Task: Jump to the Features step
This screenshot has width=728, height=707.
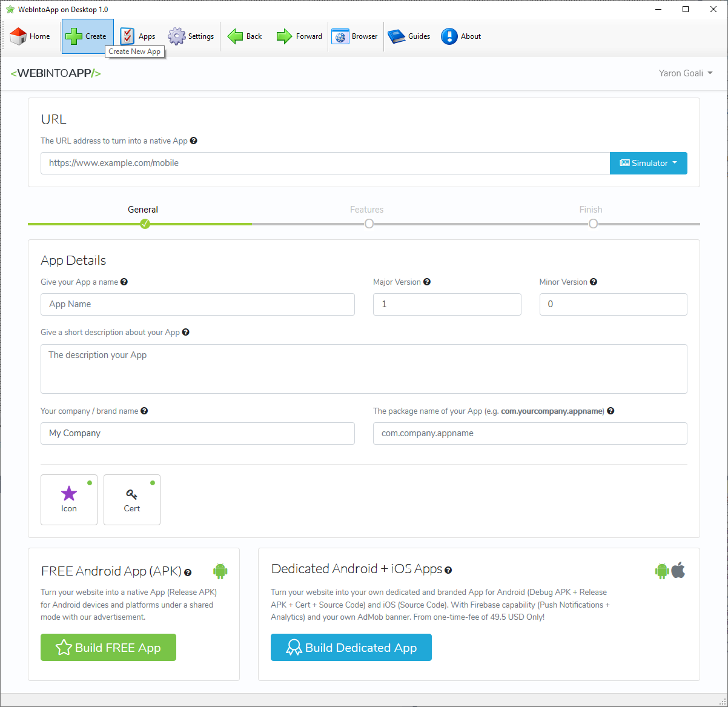Action: [x=369, y=224]
